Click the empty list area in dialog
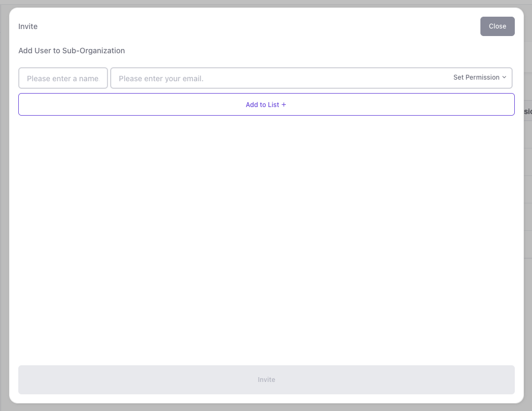This screenshot has width=532, height=411. 266,237
